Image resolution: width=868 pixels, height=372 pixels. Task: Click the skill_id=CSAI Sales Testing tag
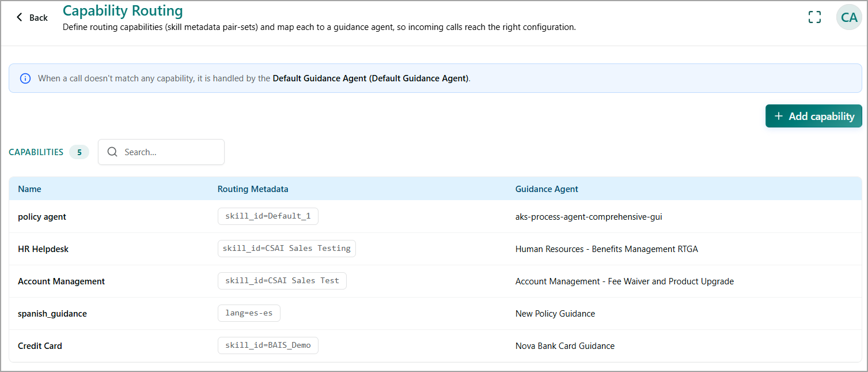[287, 249]
